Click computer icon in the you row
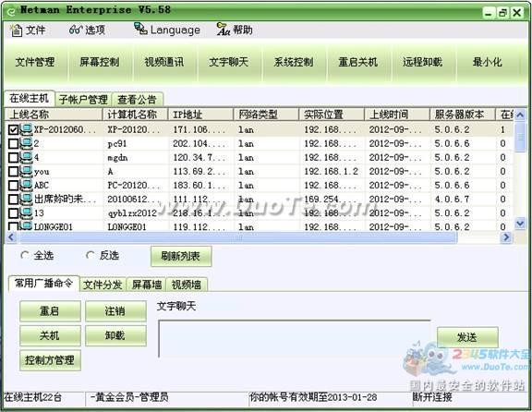Screen dimensions: 532x412 (26, 171)
